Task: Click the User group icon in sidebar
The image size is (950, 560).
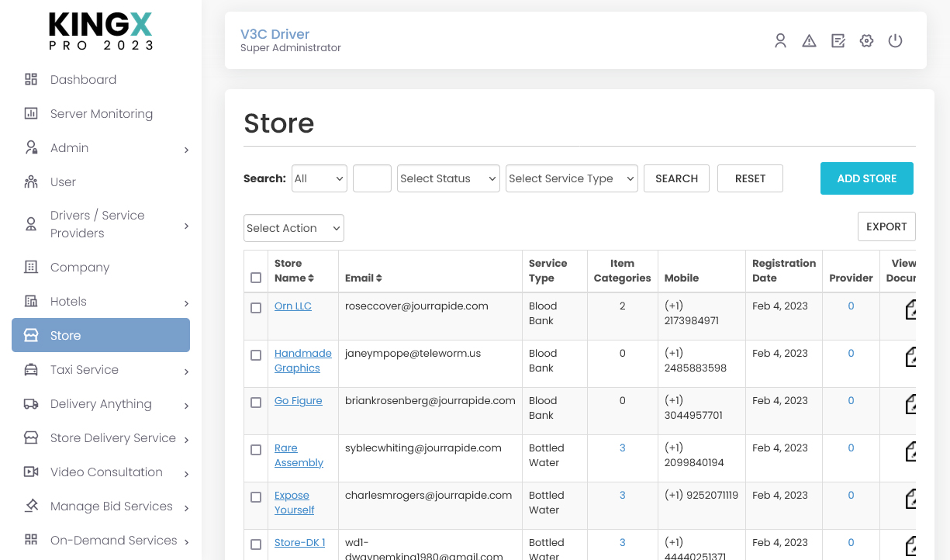Action: point(31,181)
